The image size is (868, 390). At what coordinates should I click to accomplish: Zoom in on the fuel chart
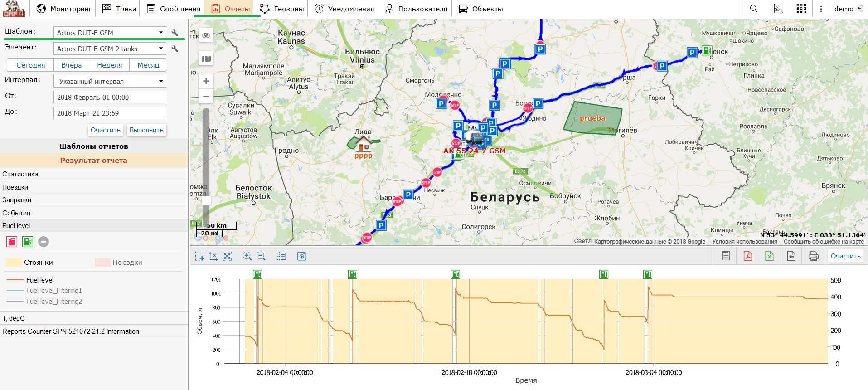[x=247, y=256]
